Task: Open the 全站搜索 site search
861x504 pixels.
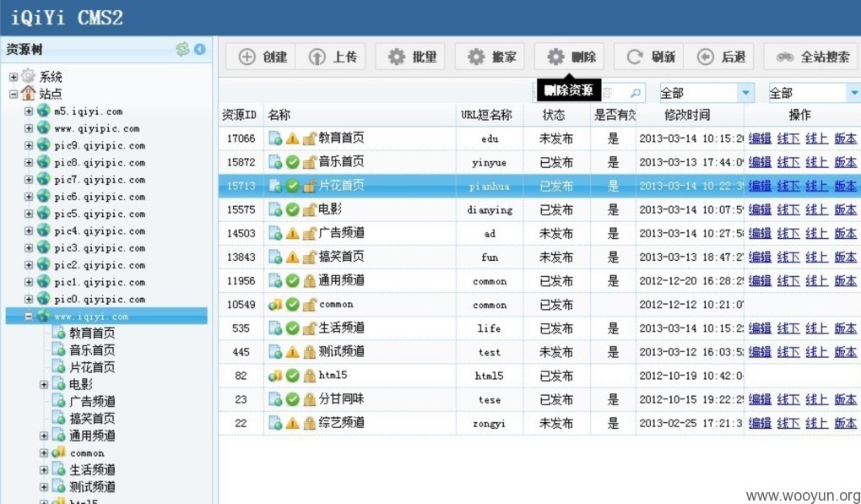Action: click(x=813, y=57)
